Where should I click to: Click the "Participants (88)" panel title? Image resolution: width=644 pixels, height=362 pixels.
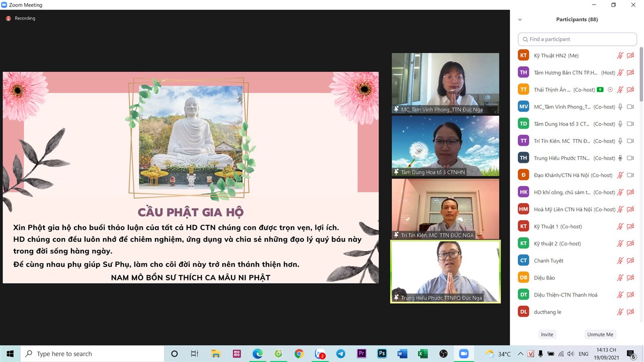click(577, 20)
